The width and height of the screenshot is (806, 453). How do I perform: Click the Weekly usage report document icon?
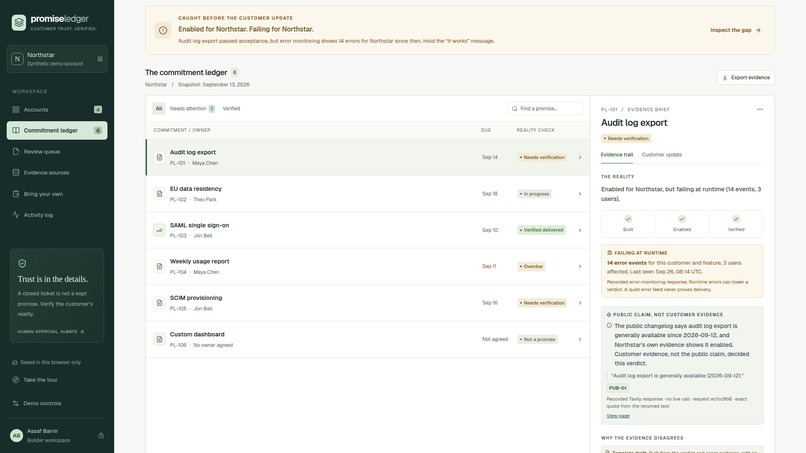pyautogui.click(x=159, y=266)
